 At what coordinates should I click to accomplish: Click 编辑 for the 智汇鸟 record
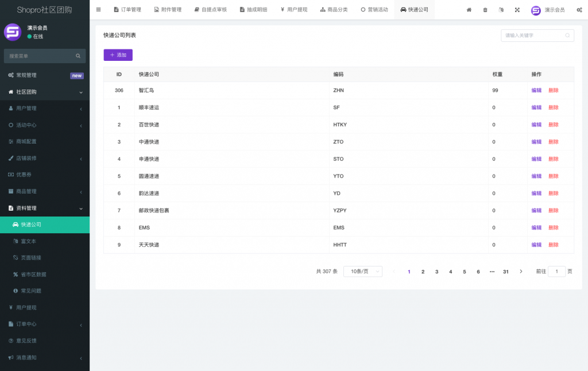[x=536, y=90]
